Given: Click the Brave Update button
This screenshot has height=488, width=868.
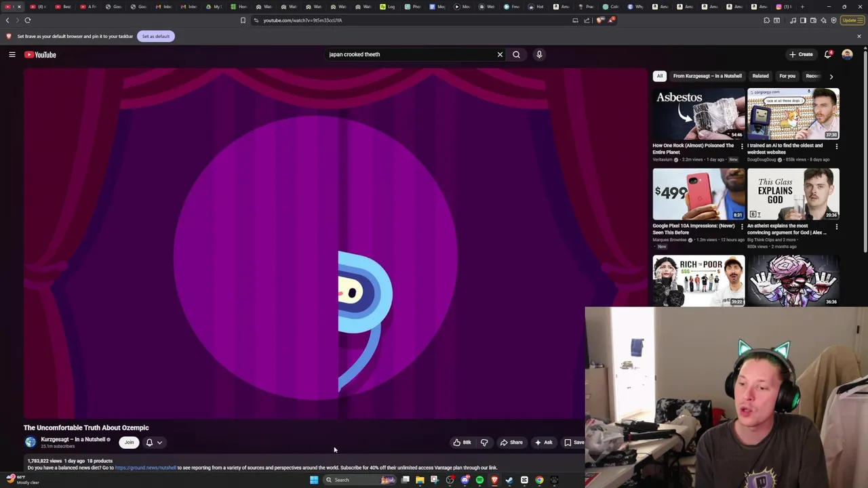Looking at the screenshot, I should 851,20.
